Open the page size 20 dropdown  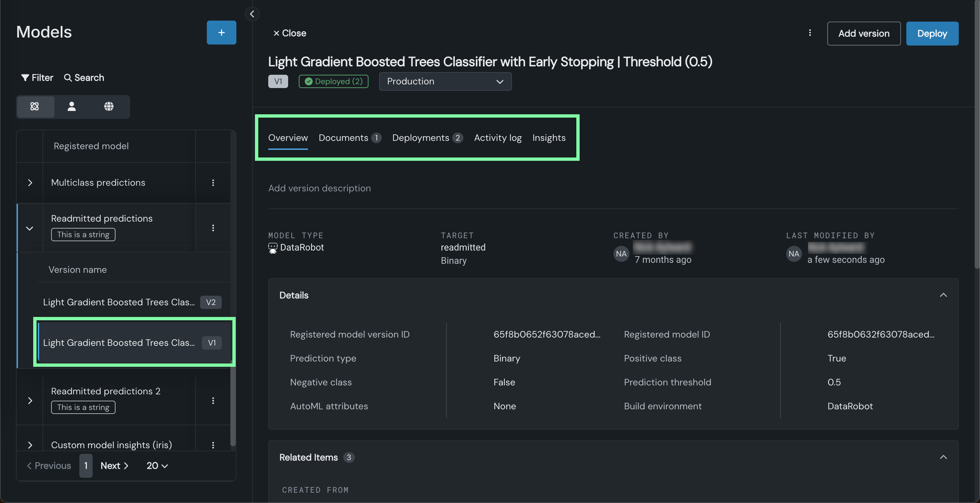pos(157,466)
